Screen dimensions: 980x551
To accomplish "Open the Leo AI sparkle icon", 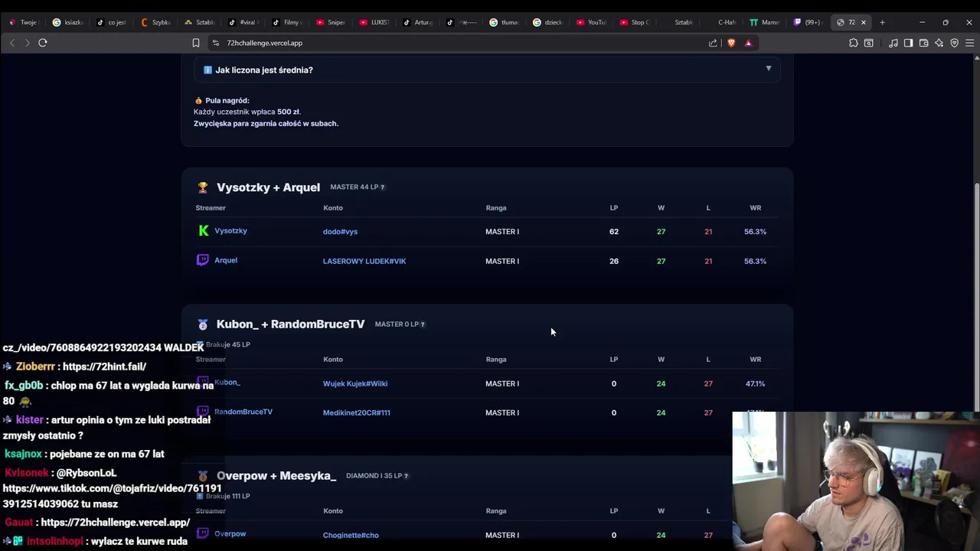I will (939, 43).
